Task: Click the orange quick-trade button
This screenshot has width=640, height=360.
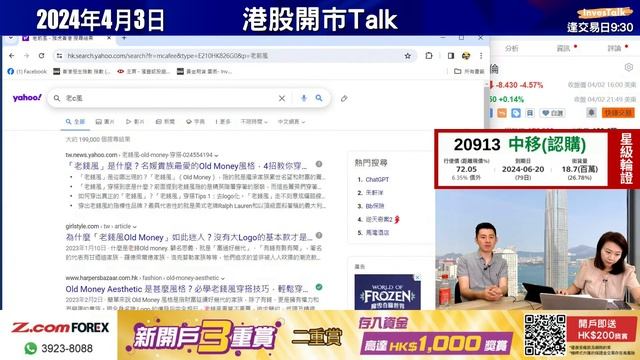Action: pos(618,113)
